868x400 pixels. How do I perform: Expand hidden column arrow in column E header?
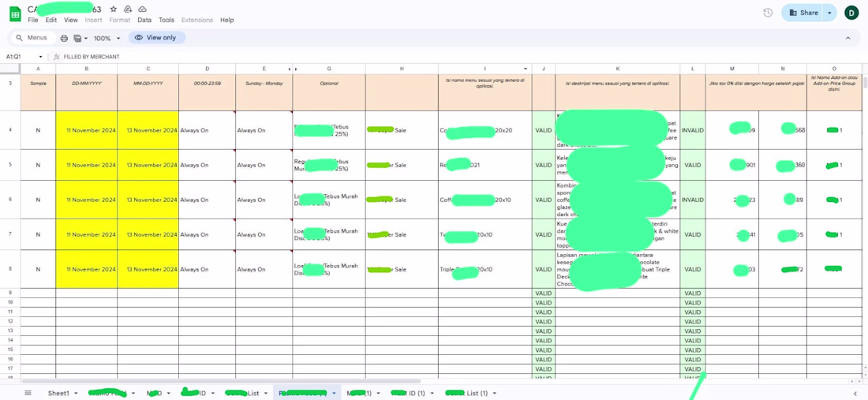(x=289, y=69)
